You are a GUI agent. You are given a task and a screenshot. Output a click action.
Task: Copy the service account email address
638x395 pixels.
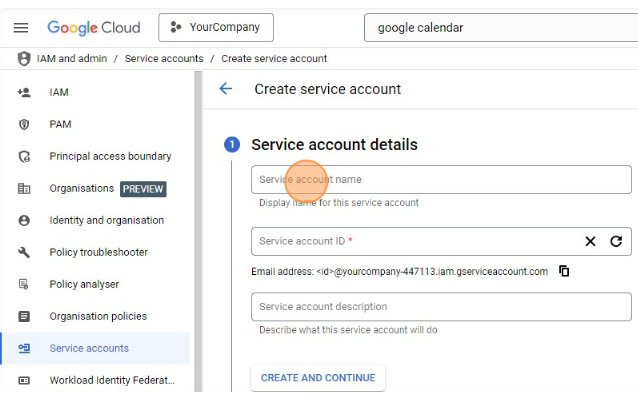point(564,271)
